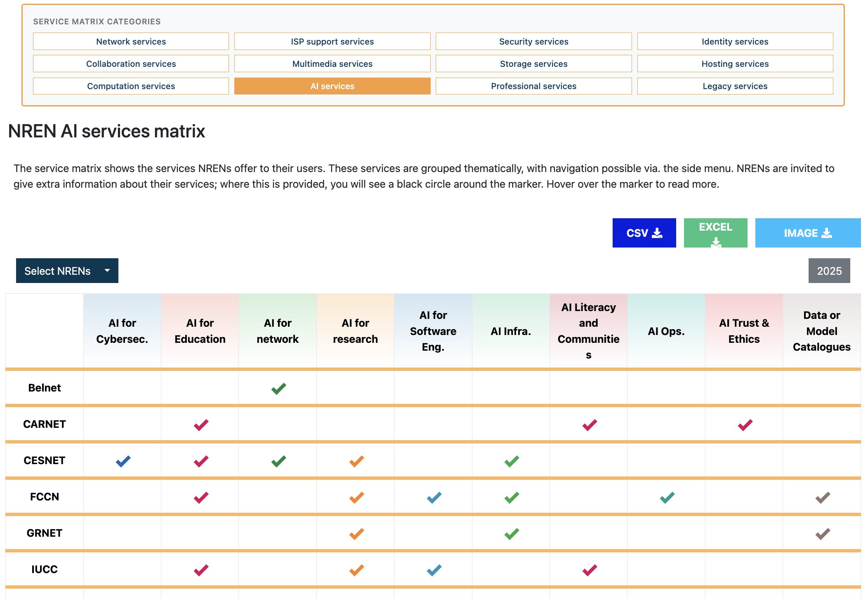The width and height of the screenshot is (868, 599).
Task: Click Belnet's AI for network checkmark
Action: (x=278, y=388)
